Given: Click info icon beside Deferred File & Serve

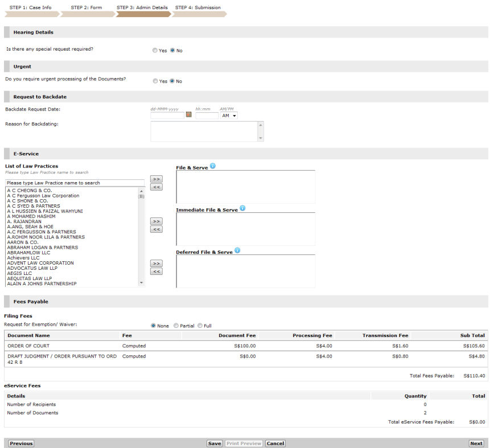Looking at the screenshot, I should [237, 250].
